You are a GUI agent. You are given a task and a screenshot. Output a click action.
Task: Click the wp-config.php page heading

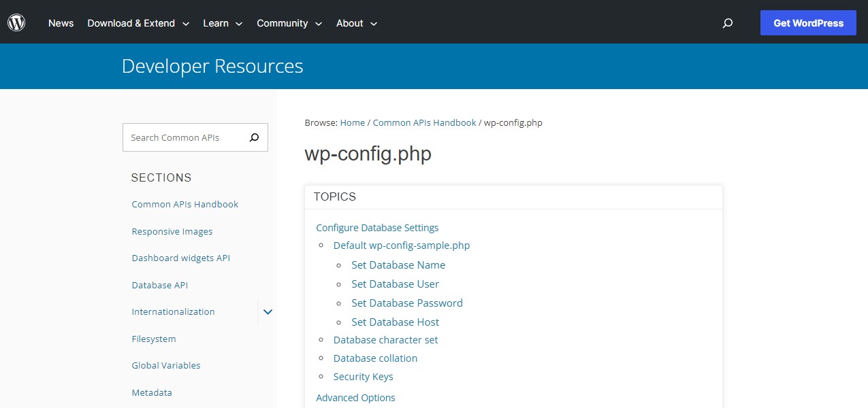368,154
